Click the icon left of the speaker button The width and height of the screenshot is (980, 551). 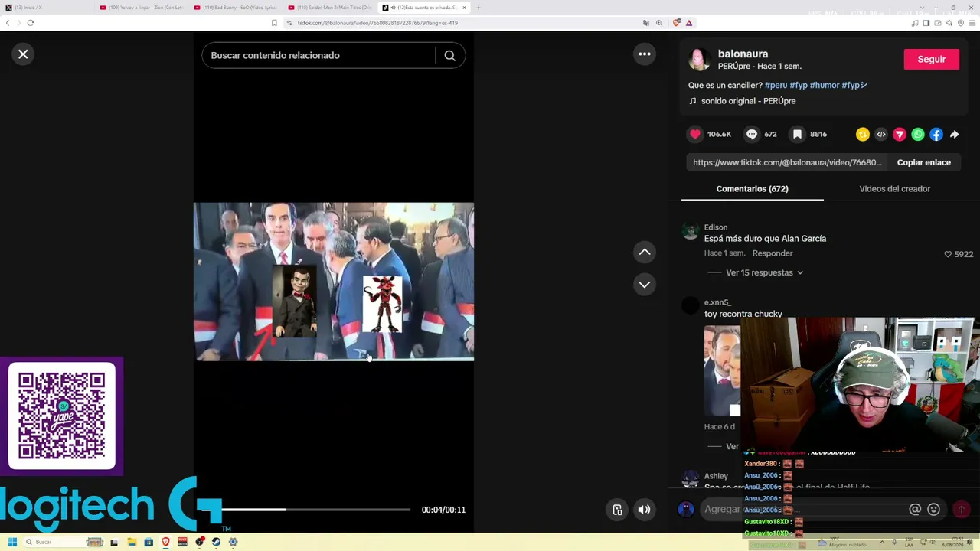(617, 510)
